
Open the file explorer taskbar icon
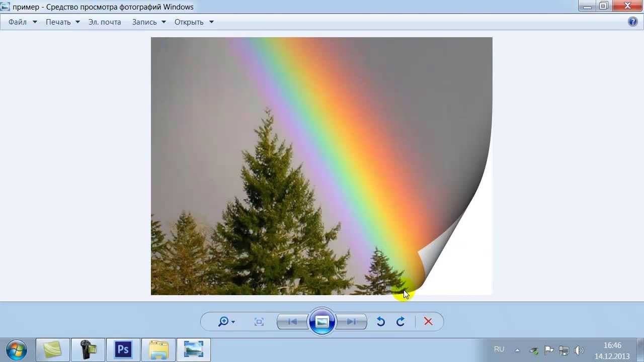[x=158, y=349]
